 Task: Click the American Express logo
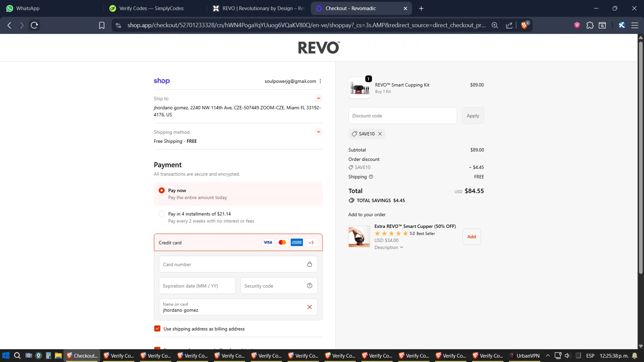pyautogui.click(x=297, y=242)
